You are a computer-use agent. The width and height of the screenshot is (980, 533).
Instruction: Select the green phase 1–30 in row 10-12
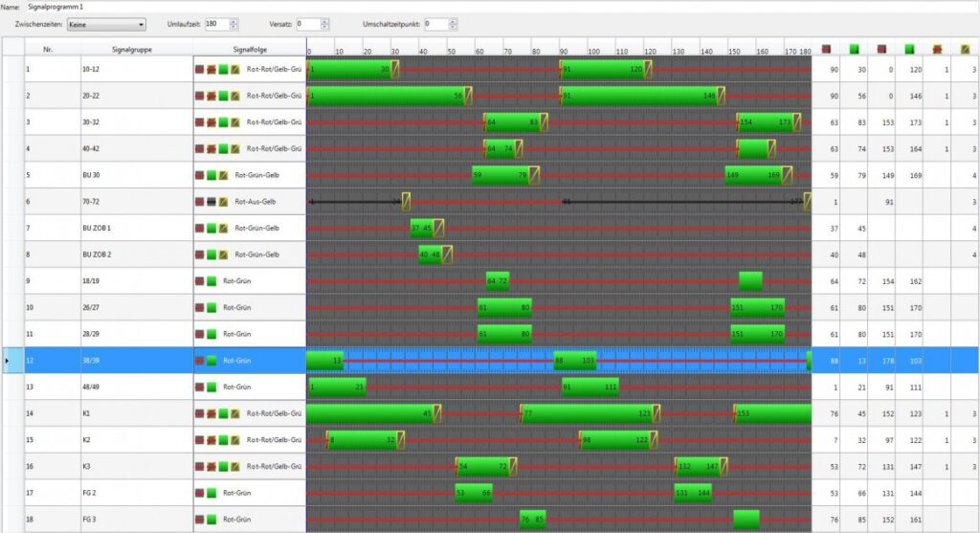[x=350, y=69]
